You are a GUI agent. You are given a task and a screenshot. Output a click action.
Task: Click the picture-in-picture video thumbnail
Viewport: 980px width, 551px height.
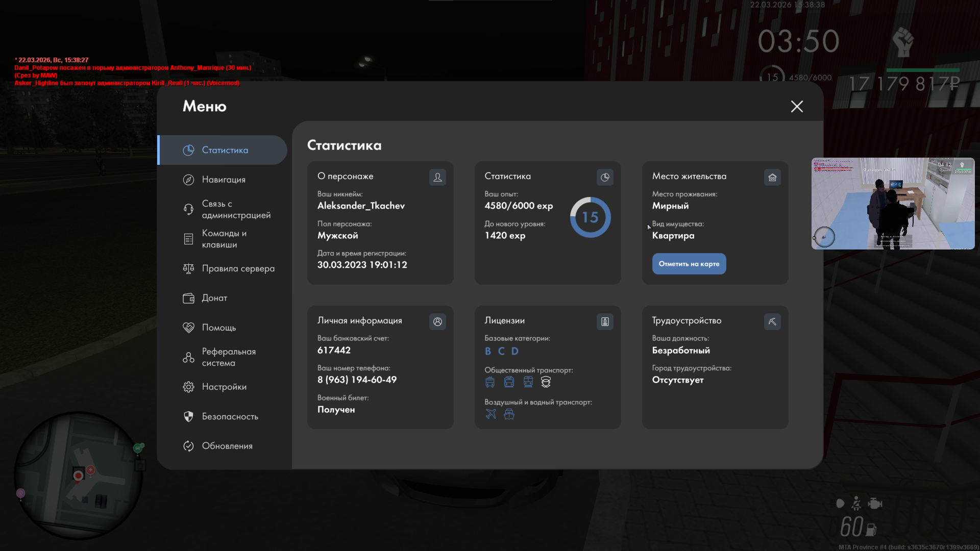(893, 204)
